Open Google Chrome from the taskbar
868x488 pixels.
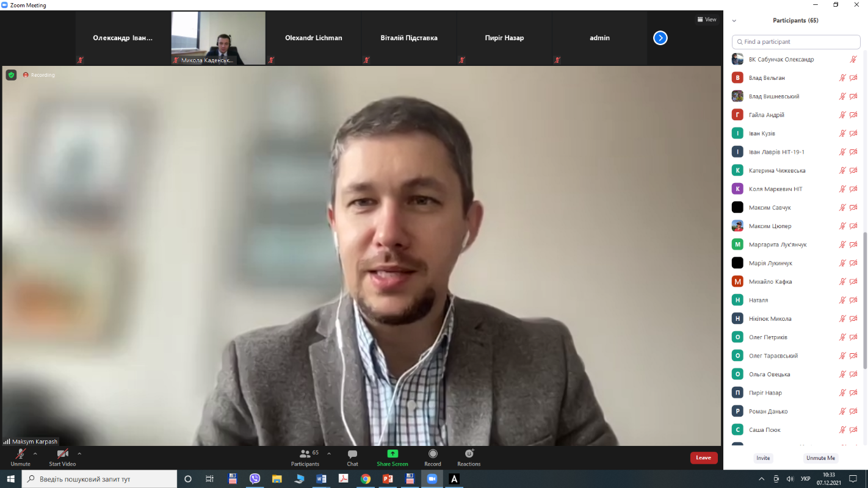(x=365, y=479)
